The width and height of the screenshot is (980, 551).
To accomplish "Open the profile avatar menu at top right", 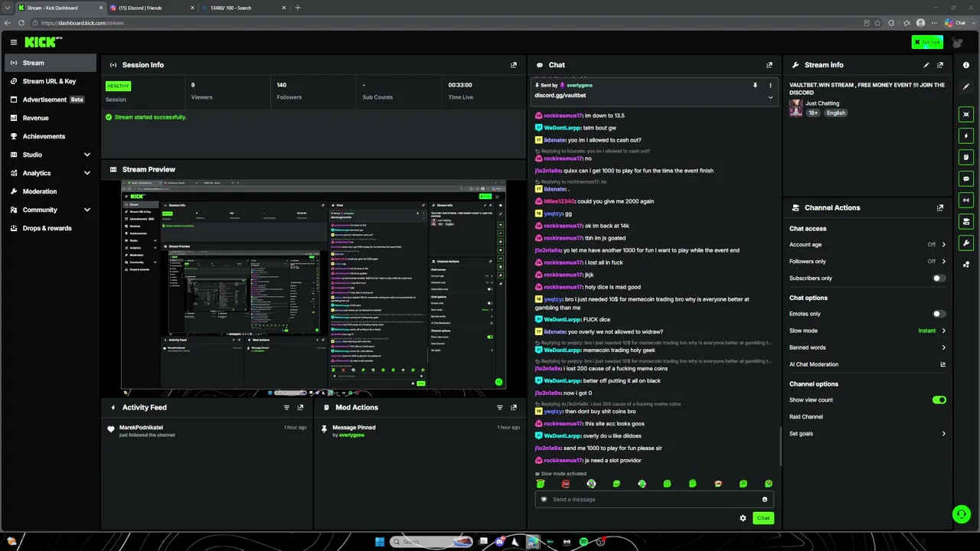I will point(957,42).
